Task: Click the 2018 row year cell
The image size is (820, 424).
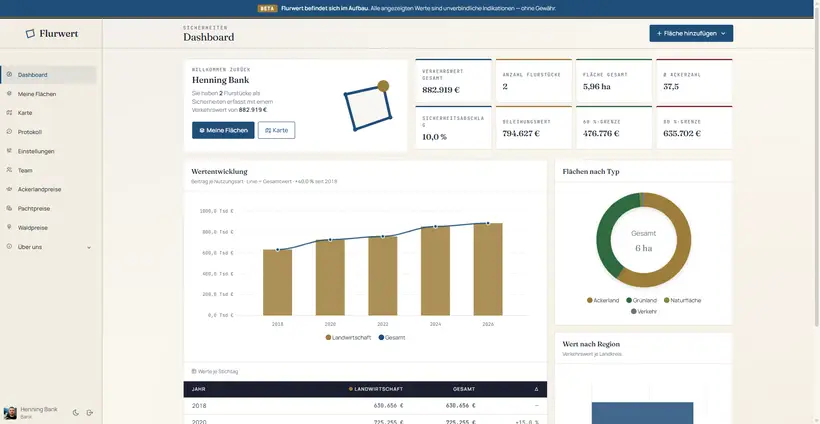Action: point(199,406)
